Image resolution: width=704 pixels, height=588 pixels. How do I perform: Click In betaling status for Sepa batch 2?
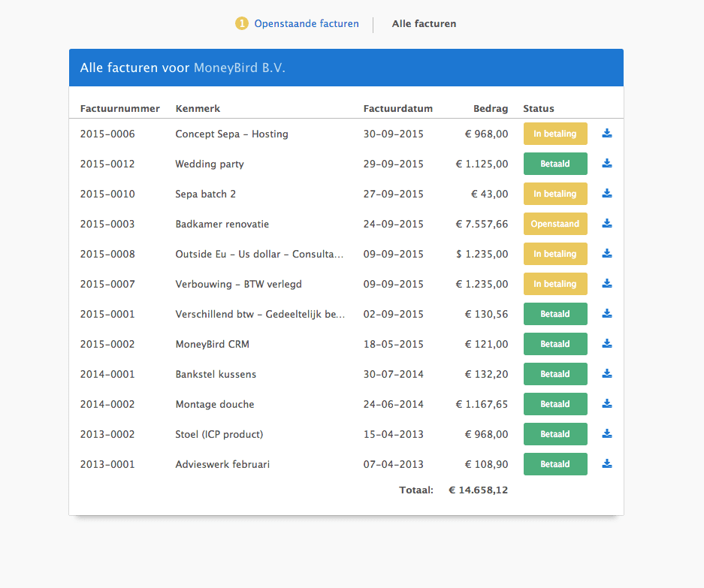point(555,194)
